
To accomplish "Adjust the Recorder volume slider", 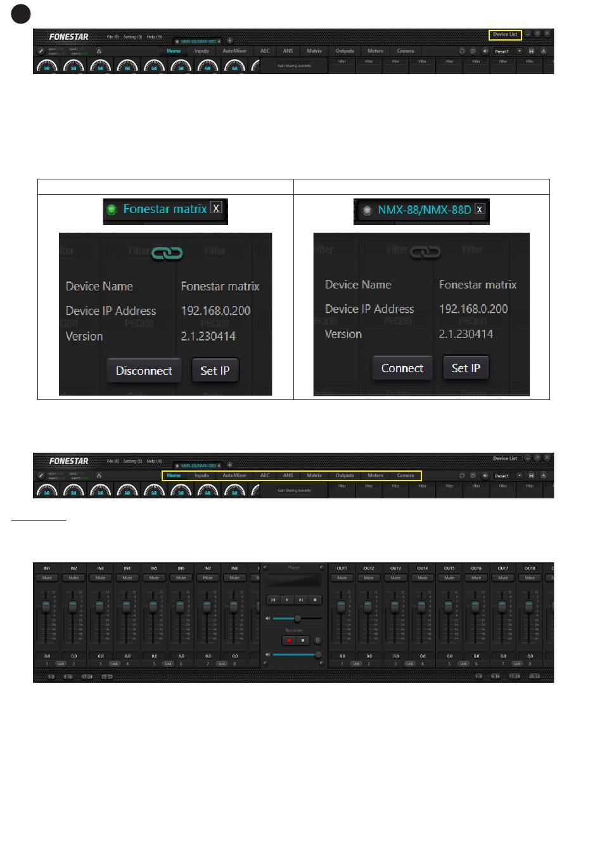I will click(297, 654).
